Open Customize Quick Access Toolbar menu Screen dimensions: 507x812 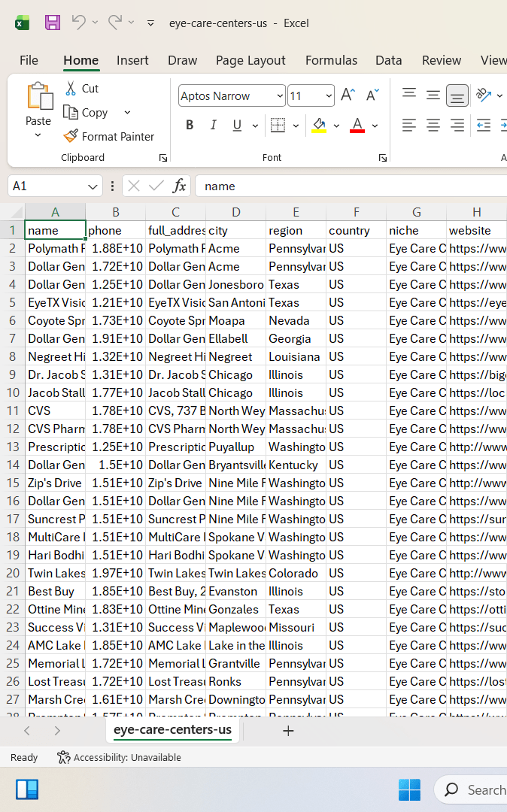pyautogui.click(x=150, y=23)
